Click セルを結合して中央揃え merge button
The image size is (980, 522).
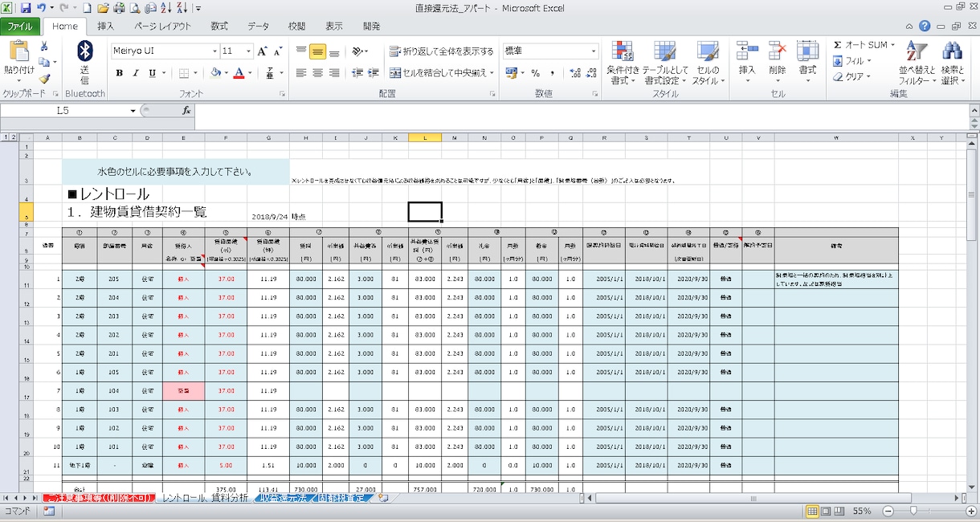(441, 73)
